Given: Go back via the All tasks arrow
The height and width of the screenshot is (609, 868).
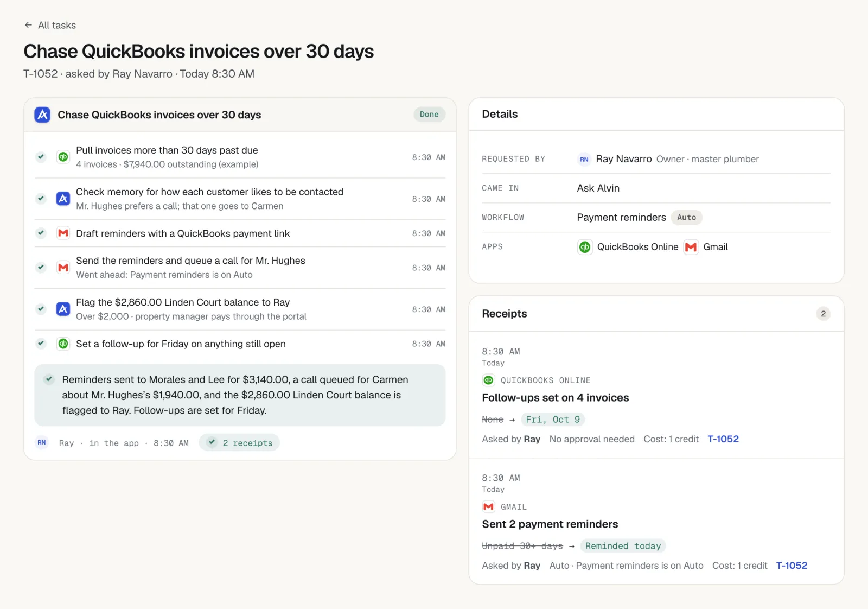Looking at the screenshot, I should point(28,25).
